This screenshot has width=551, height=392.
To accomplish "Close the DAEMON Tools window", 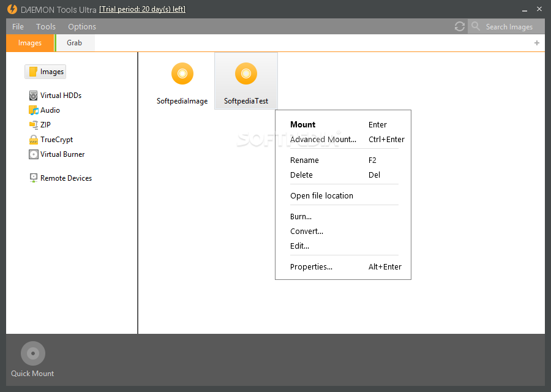I will (539, 9).
